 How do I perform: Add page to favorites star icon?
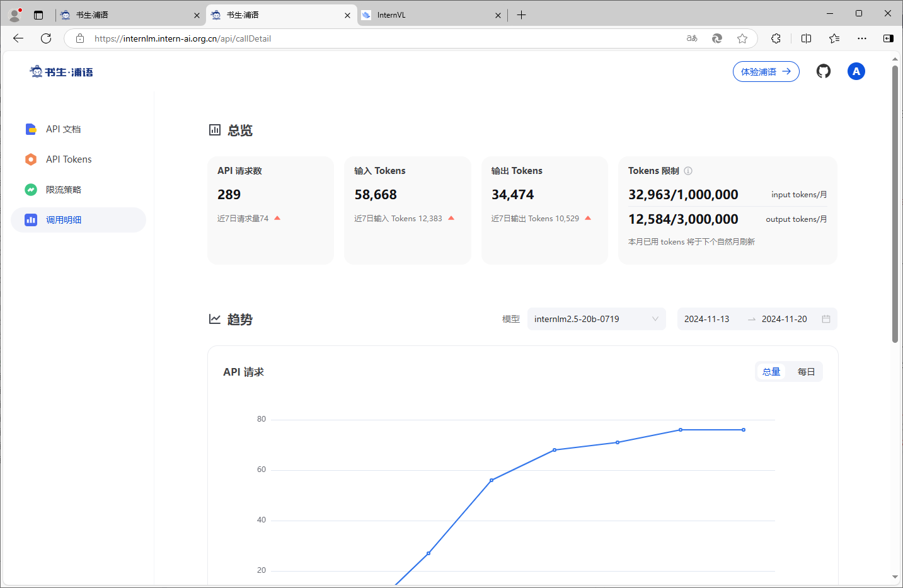click(x=742, y=38)
